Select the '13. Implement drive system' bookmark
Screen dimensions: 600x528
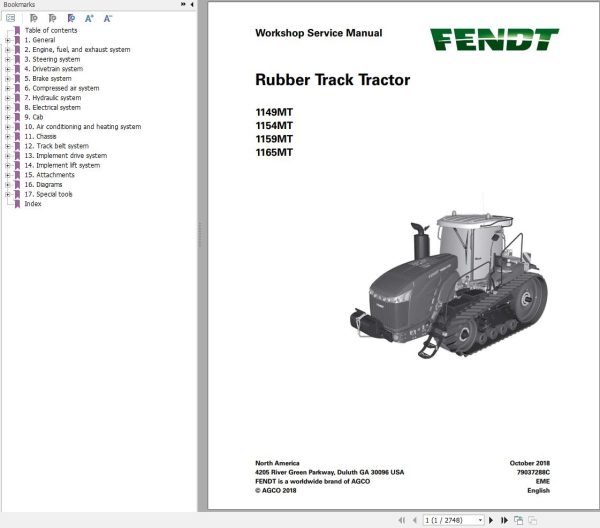tap(66, 156)
